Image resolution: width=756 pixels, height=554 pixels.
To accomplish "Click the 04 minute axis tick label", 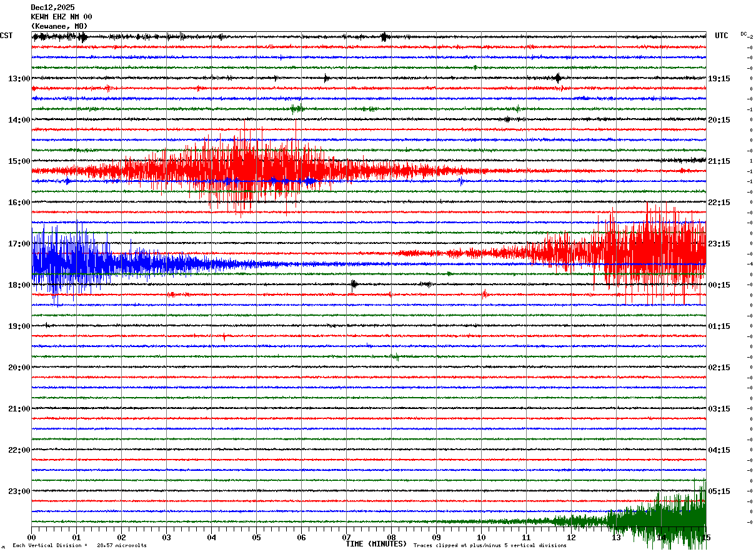I will coord(212,538).
